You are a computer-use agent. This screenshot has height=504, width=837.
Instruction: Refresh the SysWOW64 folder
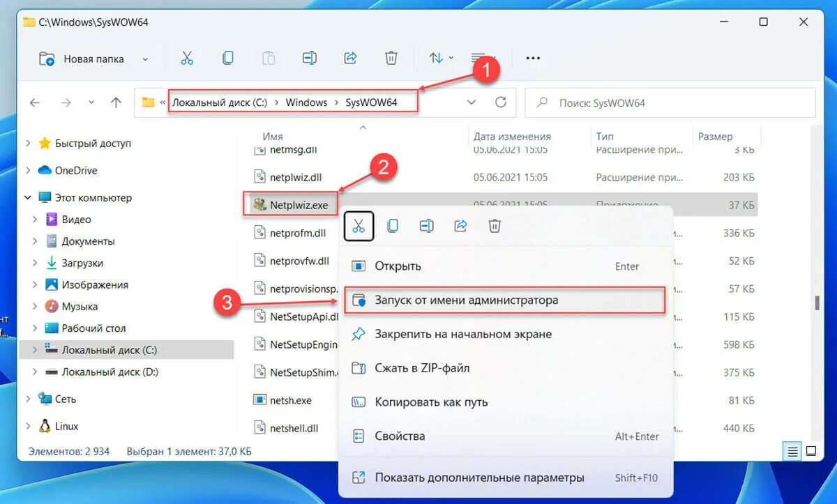500,102
